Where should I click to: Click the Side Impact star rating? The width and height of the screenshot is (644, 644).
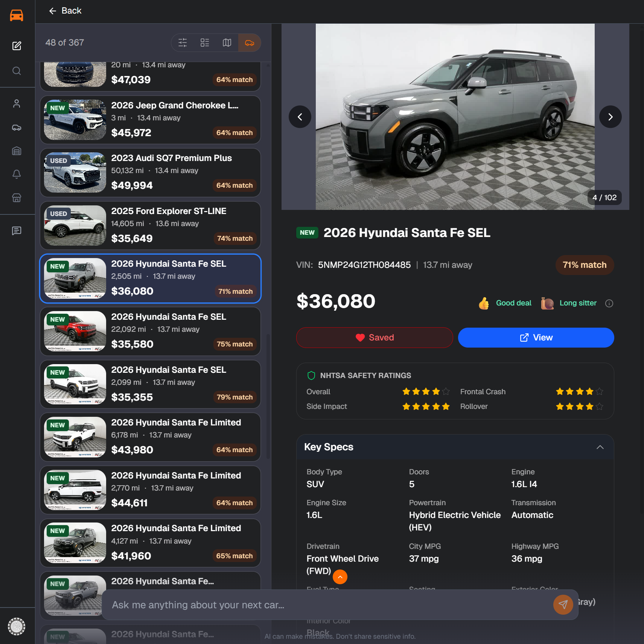[x=426, y=407]
